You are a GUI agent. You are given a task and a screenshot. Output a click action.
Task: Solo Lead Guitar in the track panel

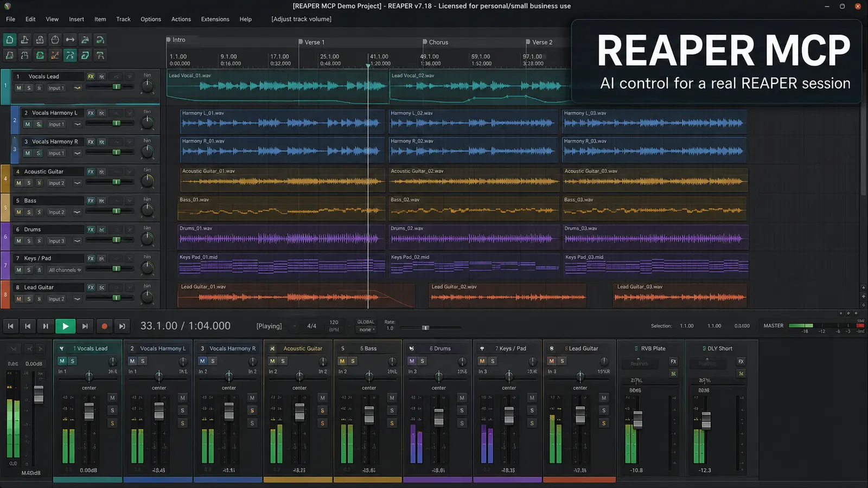29,299
